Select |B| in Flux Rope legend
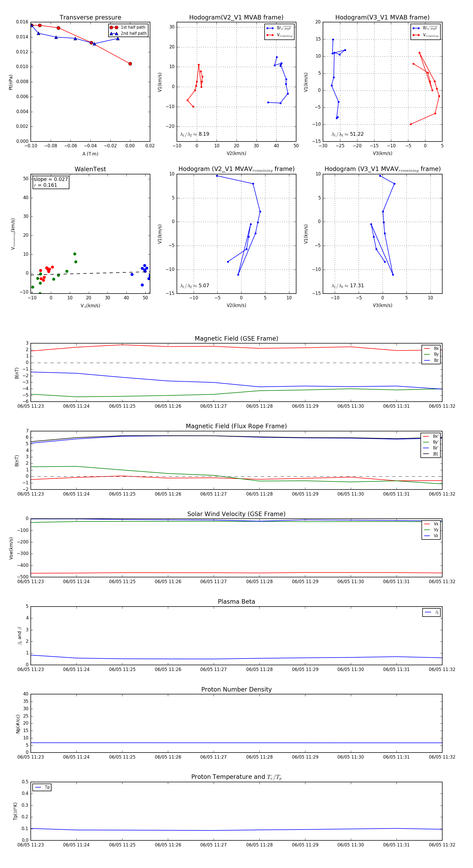Screen dimensions: 473x868 pyautogui.click(x=431, y=454)
